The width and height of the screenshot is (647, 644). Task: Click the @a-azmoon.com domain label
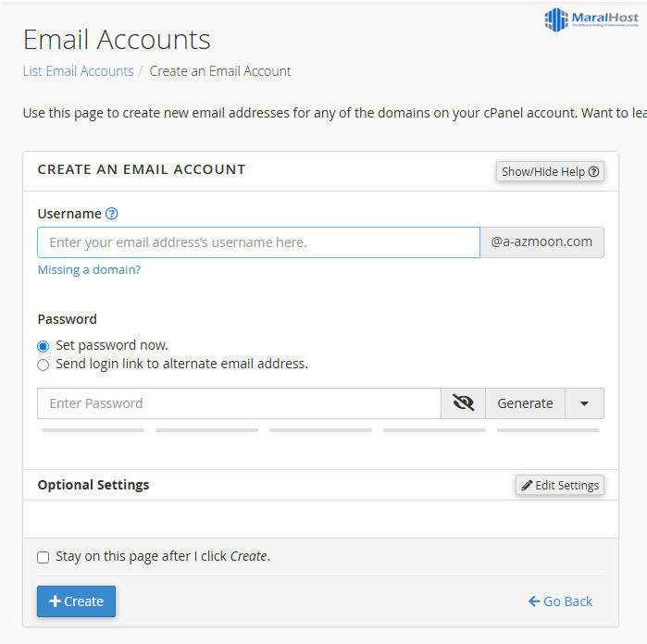tap(541, 242)
